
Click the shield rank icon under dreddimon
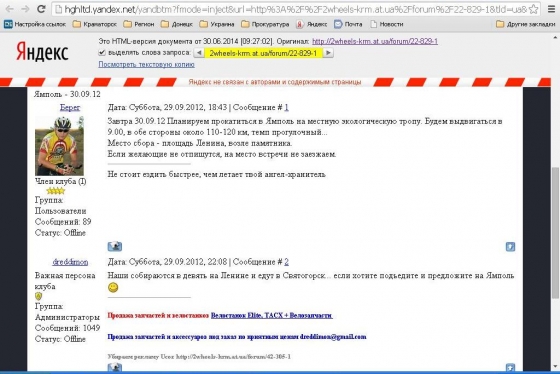pos(39,296)
